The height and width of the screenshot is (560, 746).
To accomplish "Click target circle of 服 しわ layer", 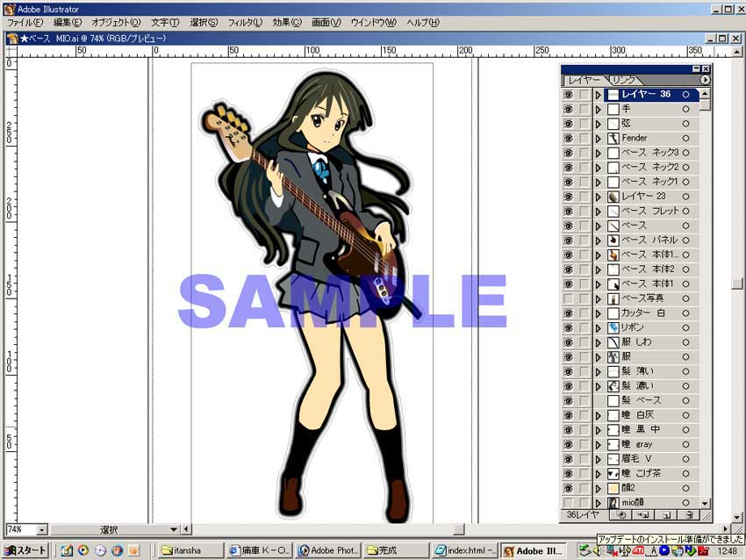I will pyautogui.click(x=685, y=342).
